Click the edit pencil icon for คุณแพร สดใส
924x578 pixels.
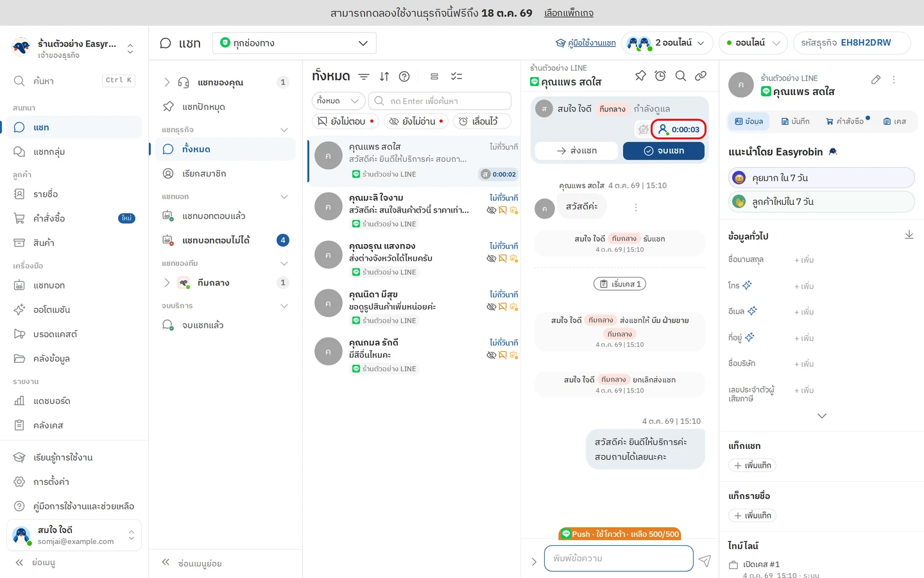876,80
